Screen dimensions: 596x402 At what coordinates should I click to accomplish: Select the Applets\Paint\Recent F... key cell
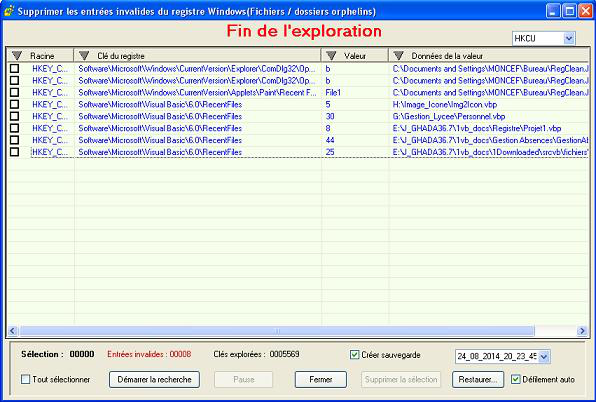(197, 92)
